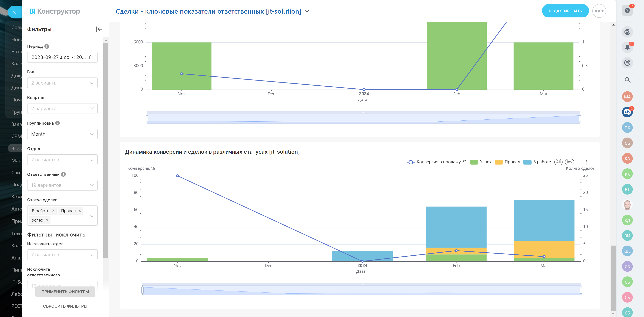644x317 pixels.
Task: Click left handle of lower chart range slider
Action: click(143, 290)
